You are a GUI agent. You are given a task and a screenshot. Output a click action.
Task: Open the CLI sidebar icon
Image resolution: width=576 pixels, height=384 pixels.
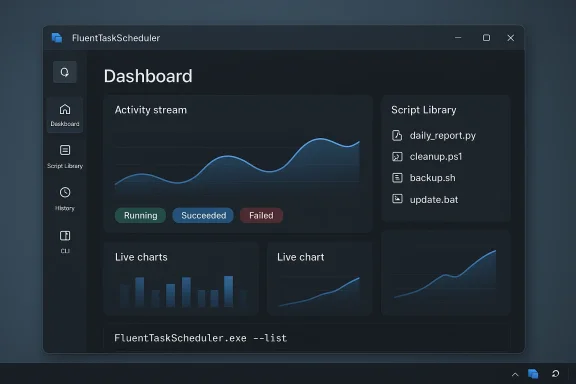point(65,236)
